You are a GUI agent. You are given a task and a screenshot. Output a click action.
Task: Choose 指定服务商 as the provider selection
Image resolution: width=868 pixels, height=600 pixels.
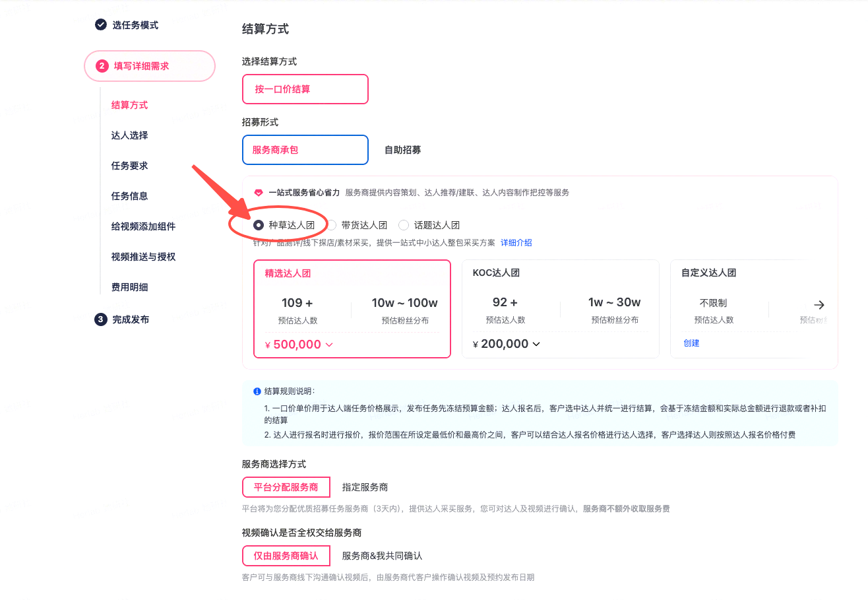click(365, 487)
